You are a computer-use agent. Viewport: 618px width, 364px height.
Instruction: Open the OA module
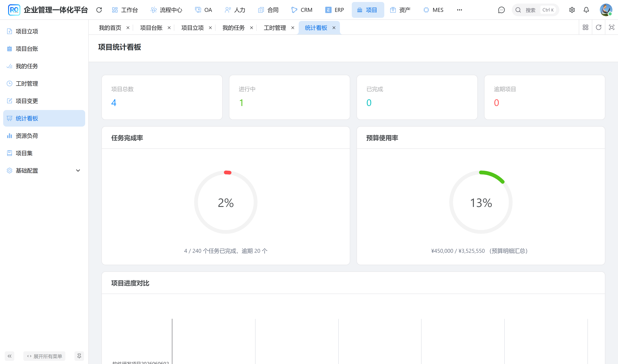203,10
